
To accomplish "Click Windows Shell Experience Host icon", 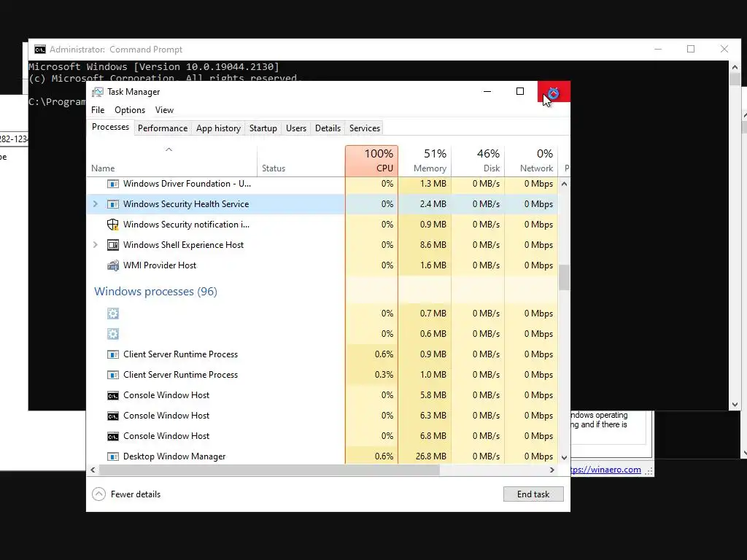I will [x=113, y=245].
